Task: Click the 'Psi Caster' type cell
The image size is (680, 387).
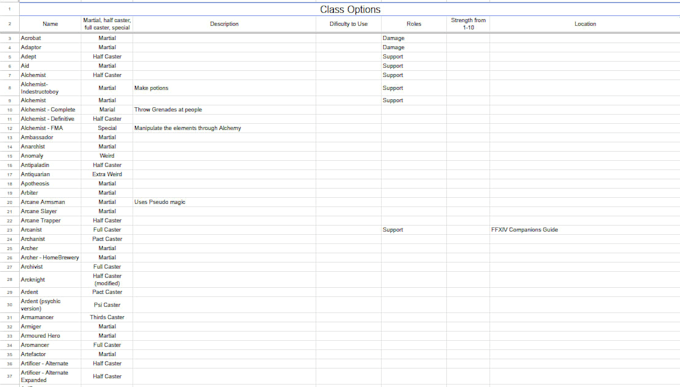Action: pyautogui.click(x=107, y=305)
